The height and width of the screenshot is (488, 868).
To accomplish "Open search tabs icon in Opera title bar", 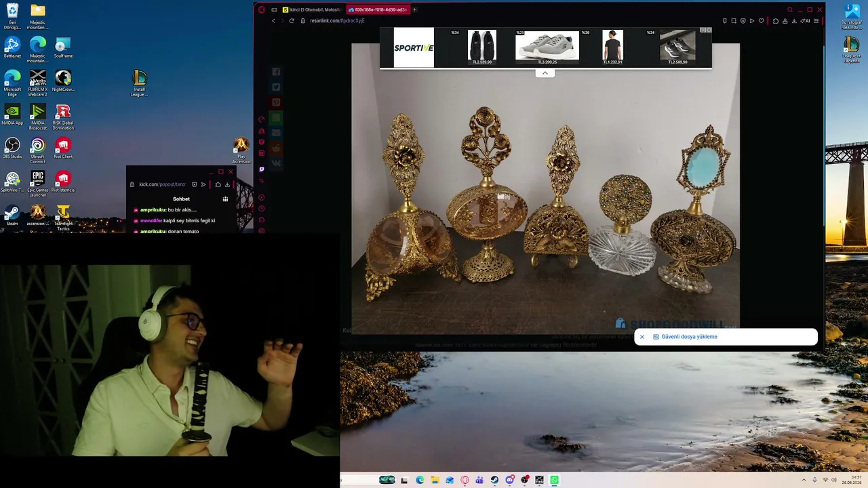I will [x=789, y=9].
